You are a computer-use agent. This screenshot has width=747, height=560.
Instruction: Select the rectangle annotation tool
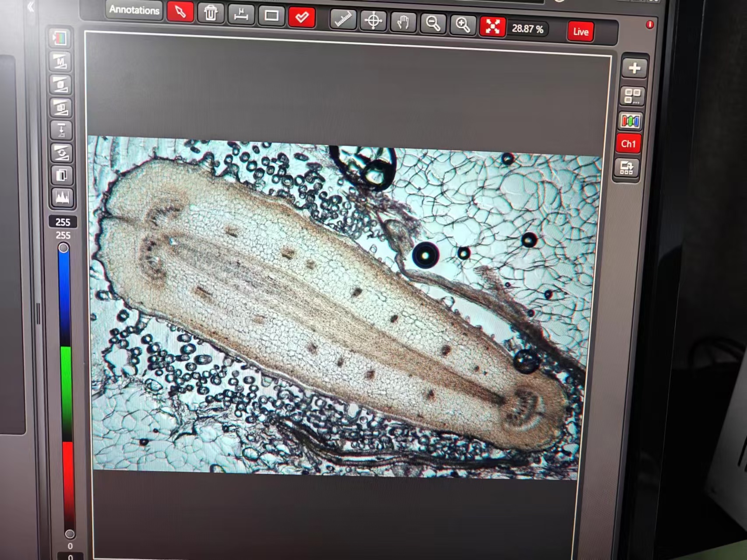[271, 16]
